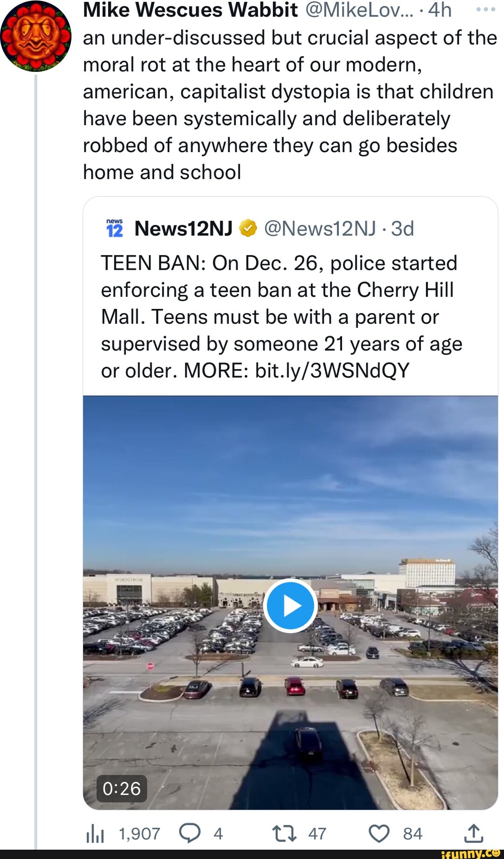504x859 pixels.
Task: Open the quoted TEEN BAN tweet text
Action: click(280, 317)
